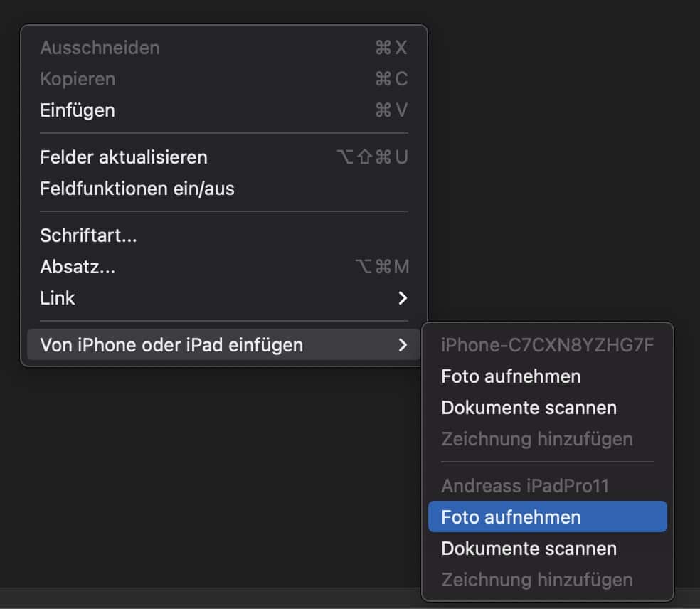Select the Kopieren menu entry
Viewport: 700px width, 609px height.
[78, 79]
